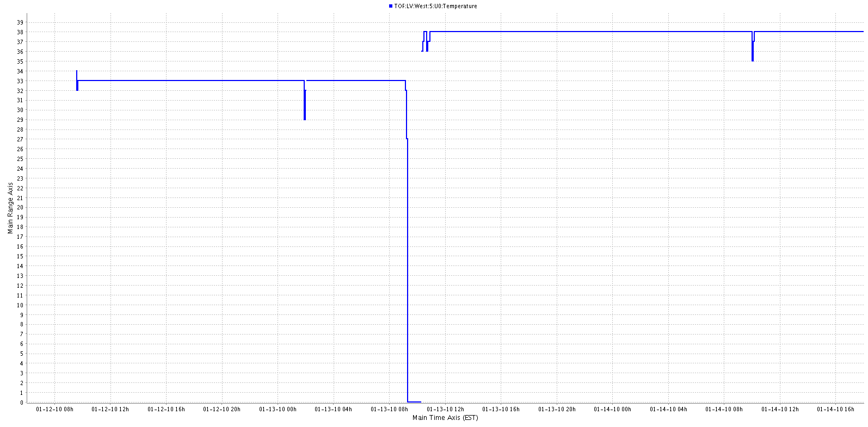Image resolution: width=868 pixels, height=427 pixels.
Task: Click time tick '01-12-10 16h'
Action: click(166, 409)
